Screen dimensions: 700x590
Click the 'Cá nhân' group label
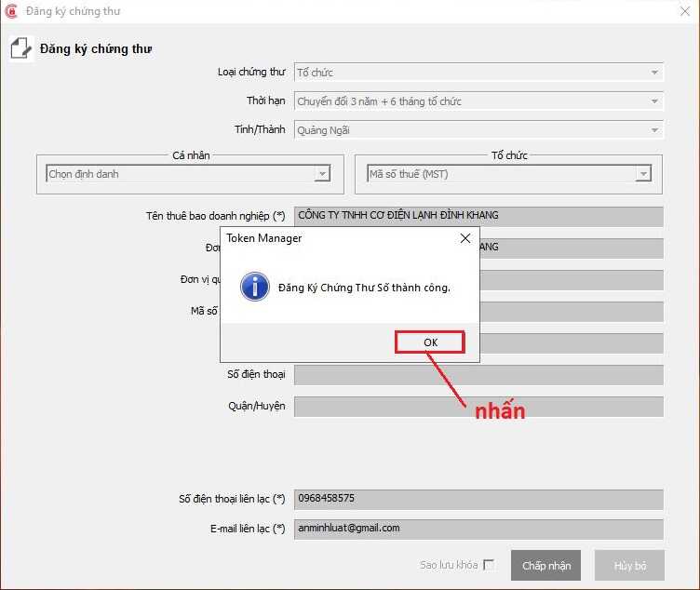click(191, 155)
